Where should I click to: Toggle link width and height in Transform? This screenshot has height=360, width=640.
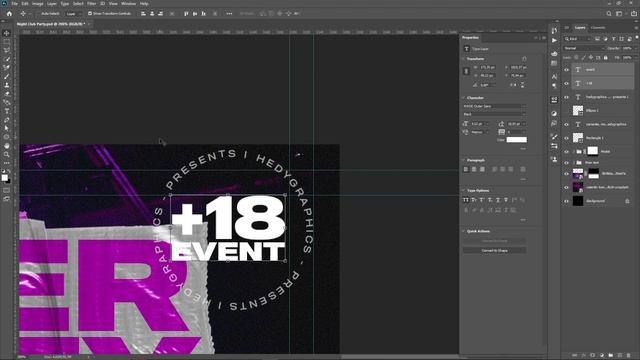pos(467,71)
